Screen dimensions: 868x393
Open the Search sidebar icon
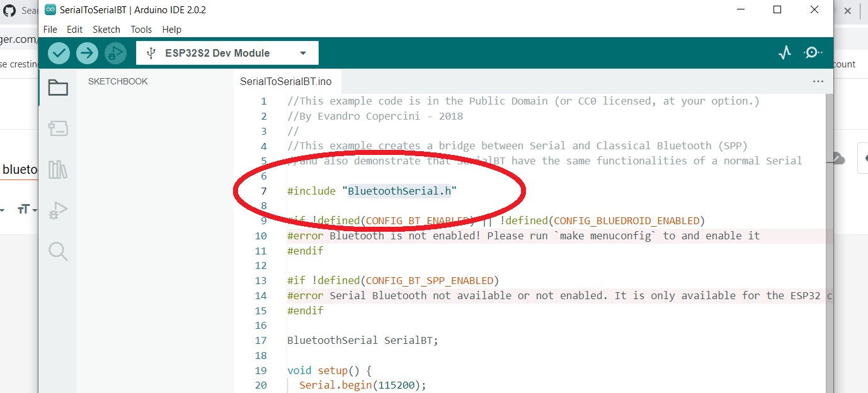tap(58, 251)
